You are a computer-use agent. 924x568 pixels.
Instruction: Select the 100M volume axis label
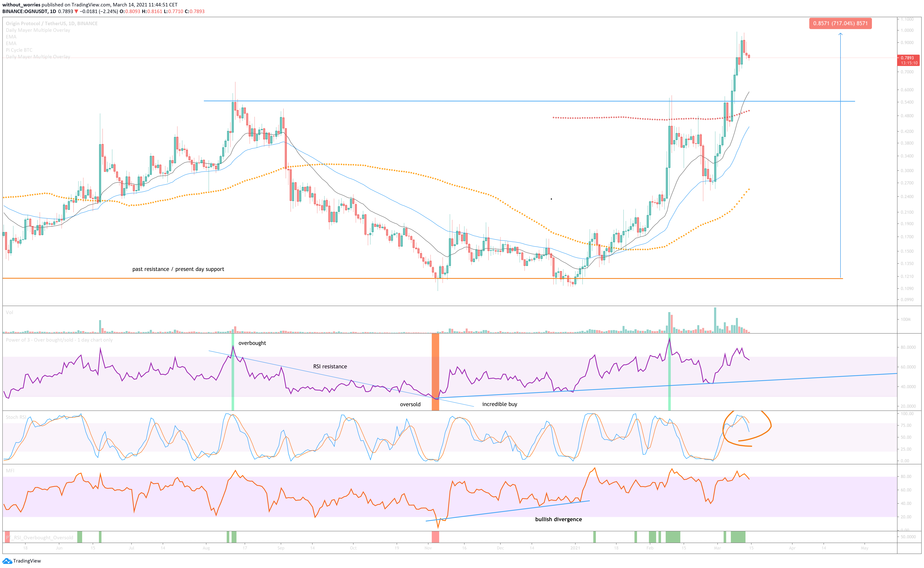(x=906, y=319)
